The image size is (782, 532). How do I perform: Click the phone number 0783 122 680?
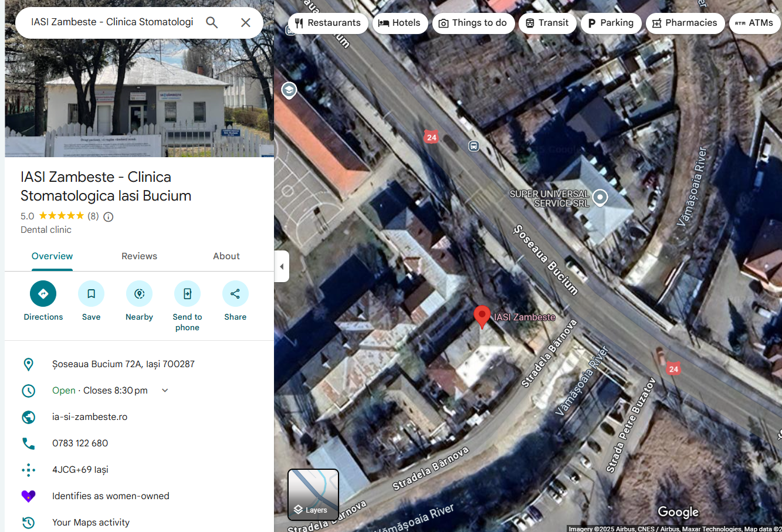(x=80, y=443)
